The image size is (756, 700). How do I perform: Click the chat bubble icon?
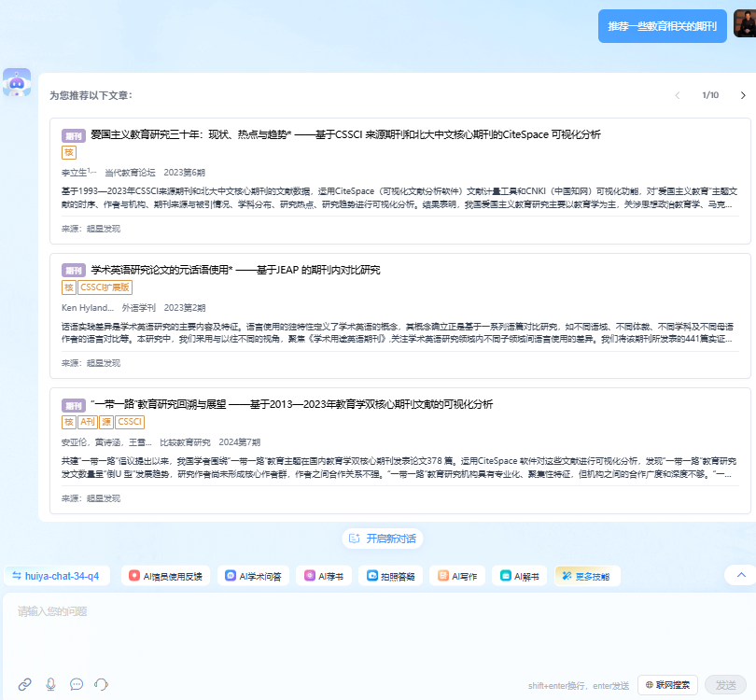[x=77, y=684]
